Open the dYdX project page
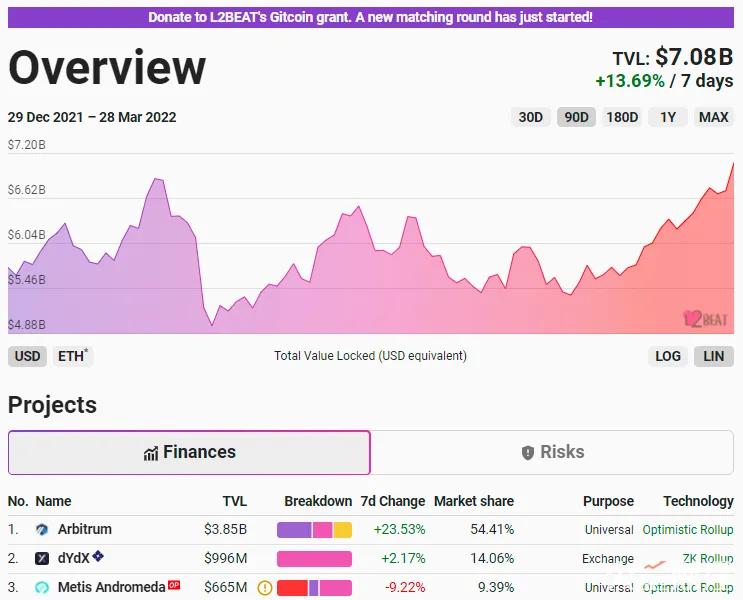Viewport: 743px width, 600px height. [x=73, y=558]
